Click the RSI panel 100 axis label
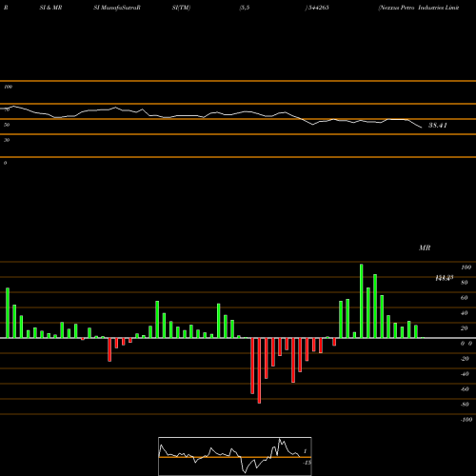Image resolution: width=476 pixels, height=476 pixels. pos(8,87)
